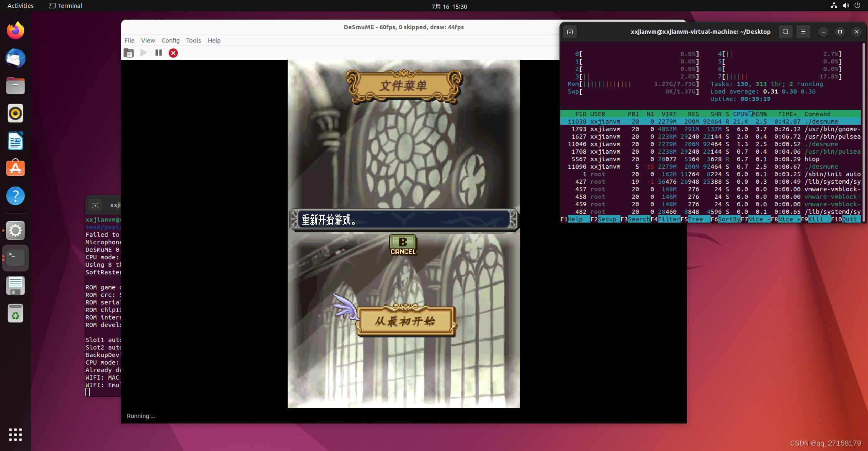Click the terminal search icon
The width and height of the screenshot is (868, 451).
coord(786,32)
